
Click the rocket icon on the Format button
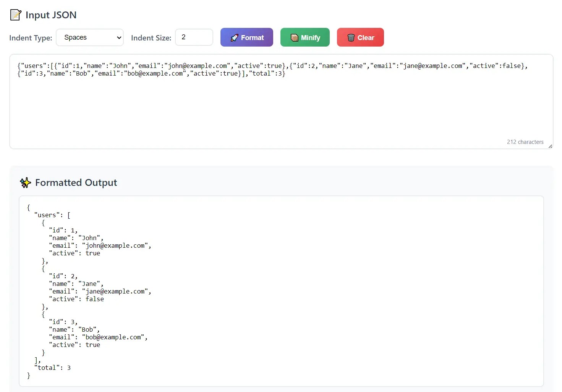[235, 37]
